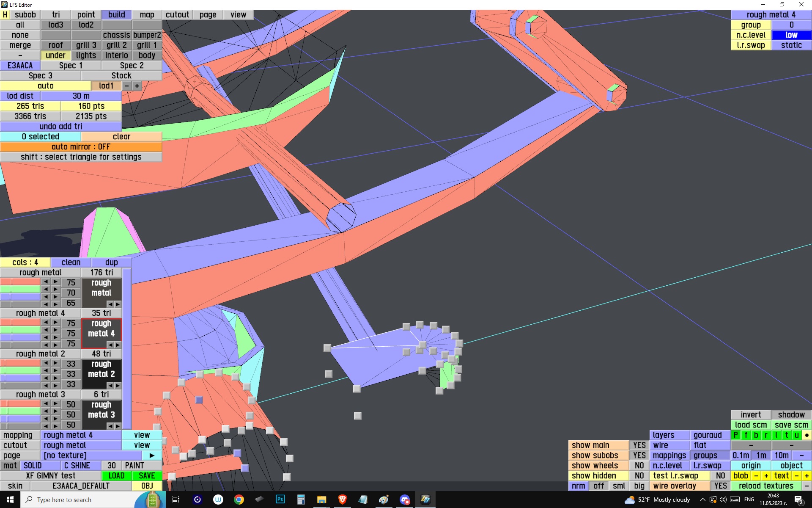Open the cutout rough metal selector
This screenshot has width=812, height=508.
81,445
